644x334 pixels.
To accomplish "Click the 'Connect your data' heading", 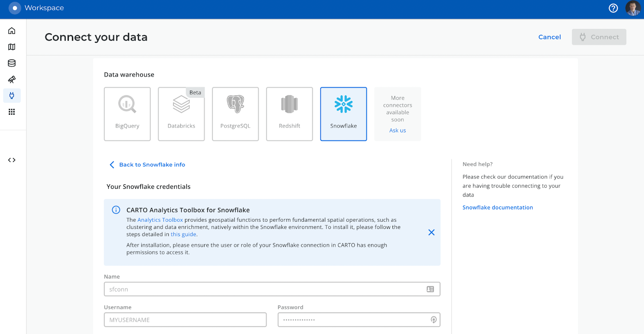I will click(x=96, y=37).
